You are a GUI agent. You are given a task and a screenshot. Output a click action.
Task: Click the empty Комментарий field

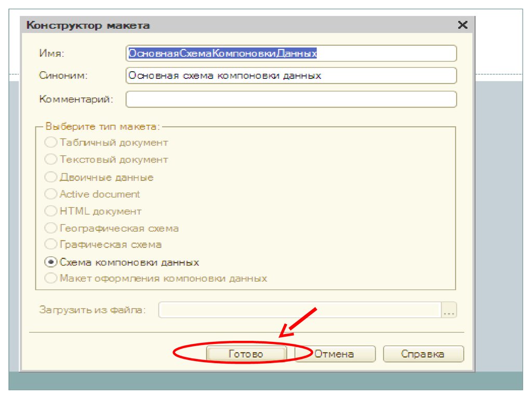coord(291,99)
